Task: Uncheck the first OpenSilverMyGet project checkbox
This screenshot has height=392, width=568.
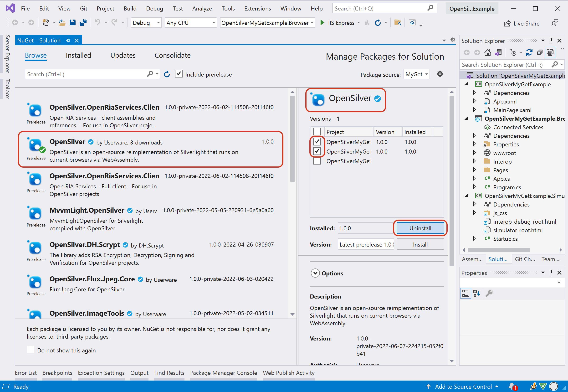Action: coord(317,141)
